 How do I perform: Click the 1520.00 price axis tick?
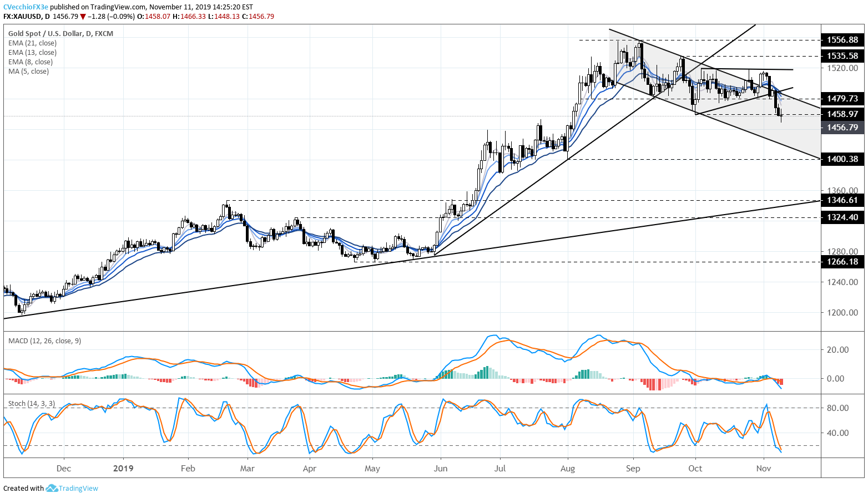842,68
